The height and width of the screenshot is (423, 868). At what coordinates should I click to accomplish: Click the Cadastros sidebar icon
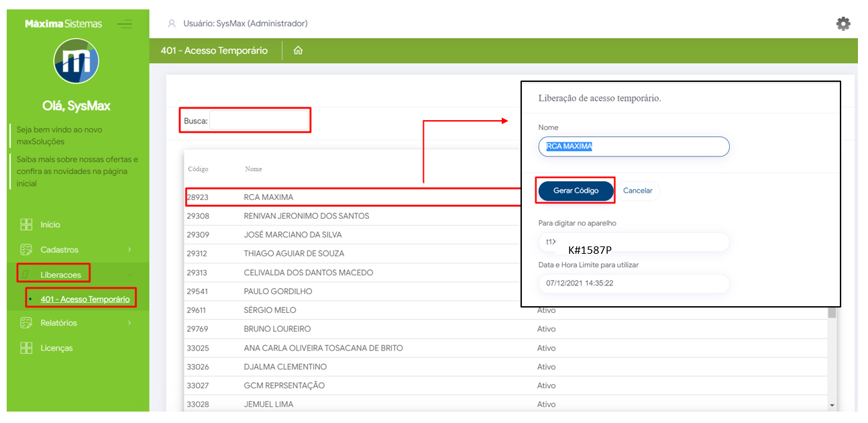[x=26, y=250]
